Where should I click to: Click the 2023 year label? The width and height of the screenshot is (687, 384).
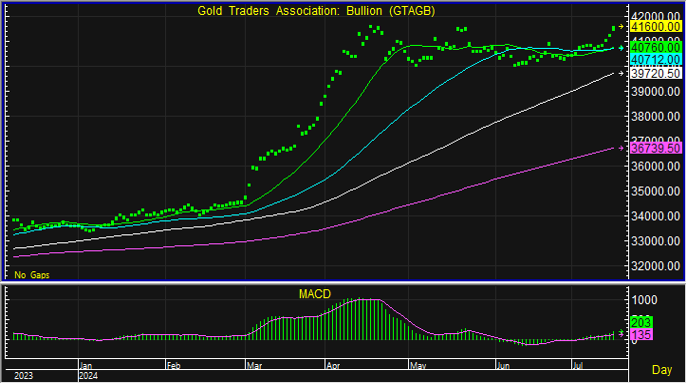(23, 376)
